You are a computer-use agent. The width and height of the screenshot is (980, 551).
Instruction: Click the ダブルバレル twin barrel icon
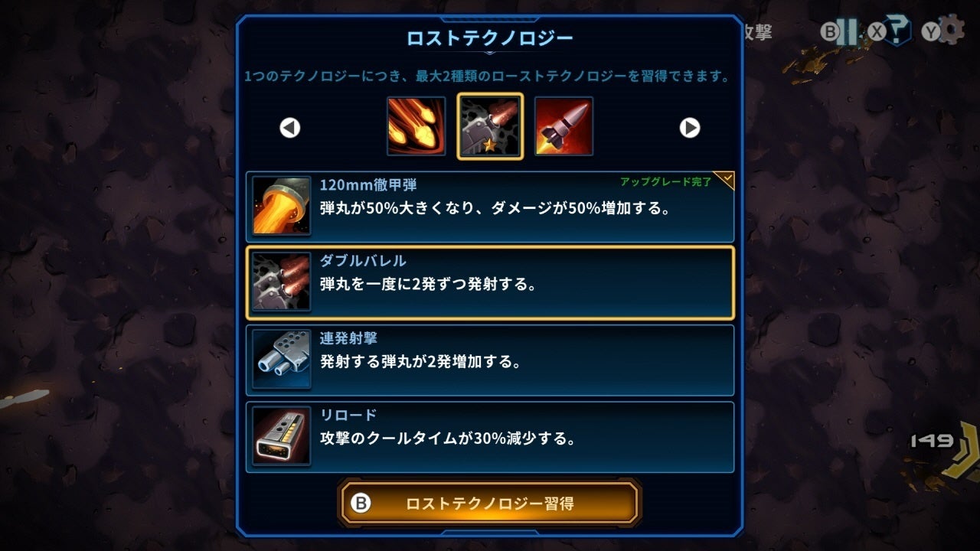click(x=281, y=282)
